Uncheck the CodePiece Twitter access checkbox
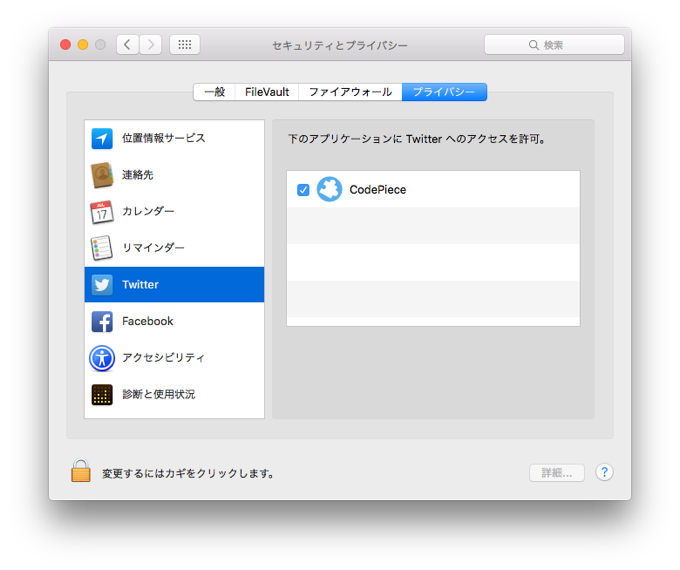Screen dimensions: 680x570 [x=303, y=190]
